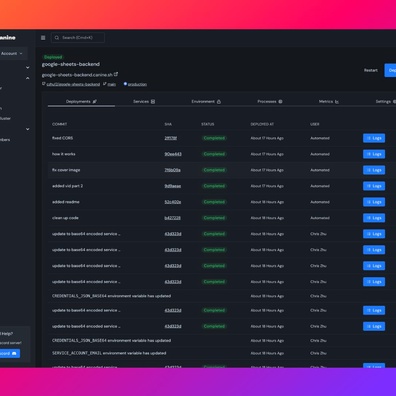Open the google-sheets-backend.canine.sh domain link
The height and width of the screenshot is (396, 396).
click(77, 75)
